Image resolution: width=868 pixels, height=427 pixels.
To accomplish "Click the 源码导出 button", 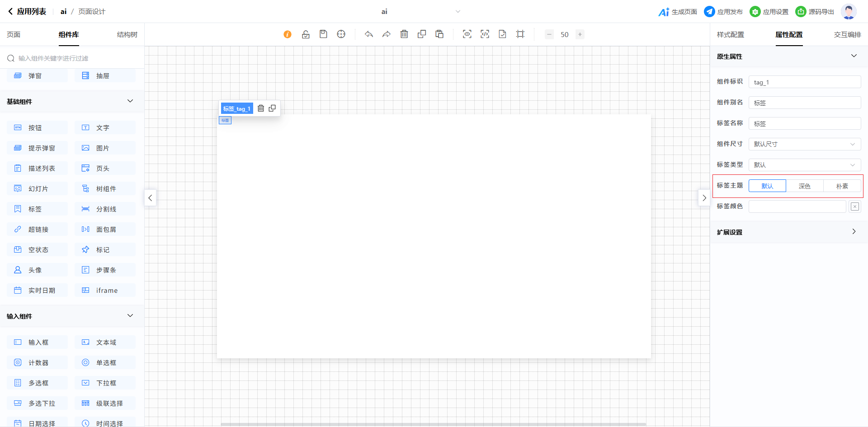I will pyautogui.click(x=815, y=12).
